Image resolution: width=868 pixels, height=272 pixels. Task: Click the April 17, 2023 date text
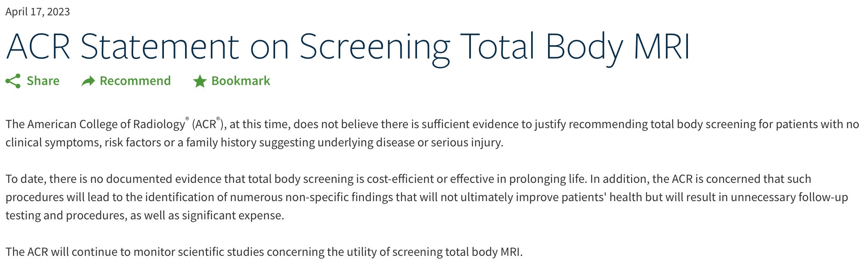37,12
